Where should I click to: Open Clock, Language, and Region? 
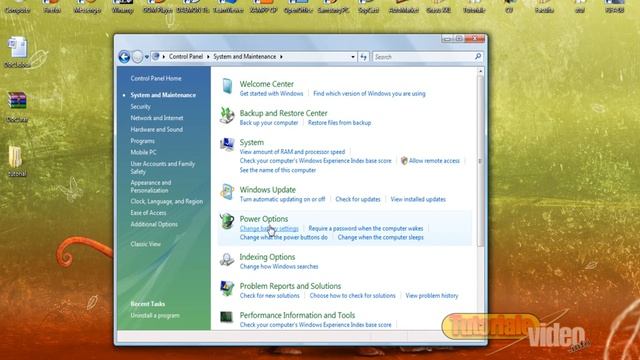point(167,202)
